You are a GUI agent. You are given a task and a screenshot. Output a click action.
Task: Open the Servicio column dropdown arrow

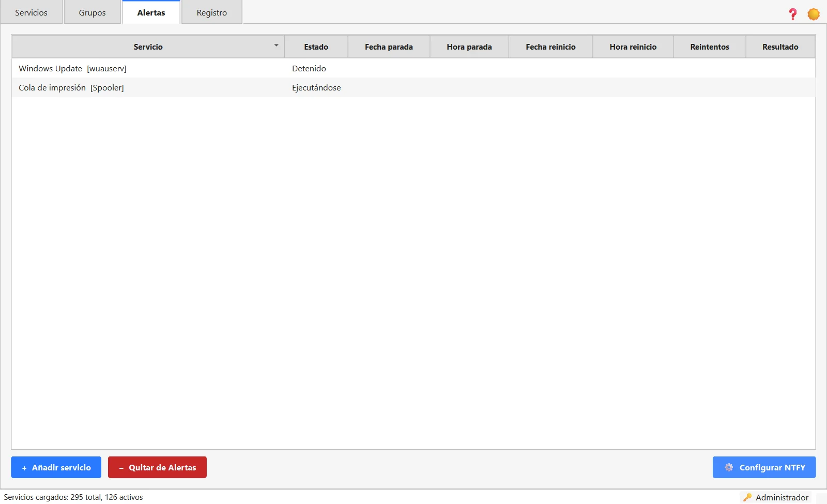[277, 45]
